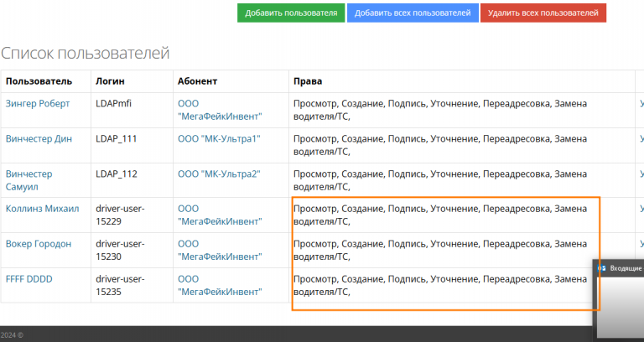Open the user link "Зингер Роберт"
Image resolution: width=644 pixels, height=342 pixels.
point(38,104)
